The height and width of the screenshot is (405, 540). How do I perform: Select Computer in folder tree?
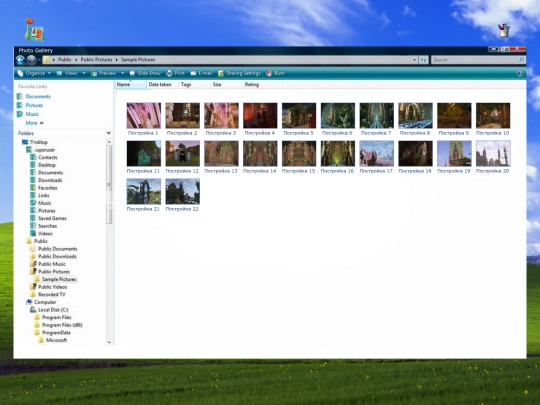[x=41, y=302]
